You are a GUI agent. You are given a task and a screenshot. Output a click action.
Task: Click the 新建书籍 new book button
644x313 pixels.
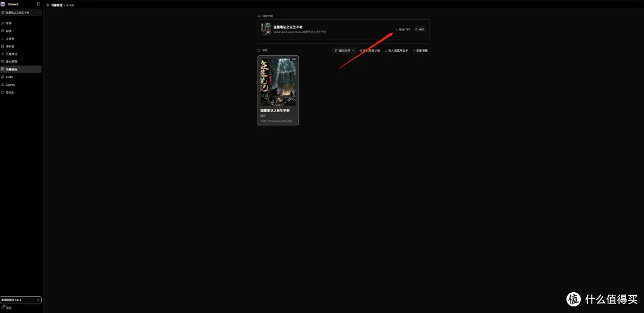pyautogui.click(x=420, y=51)
